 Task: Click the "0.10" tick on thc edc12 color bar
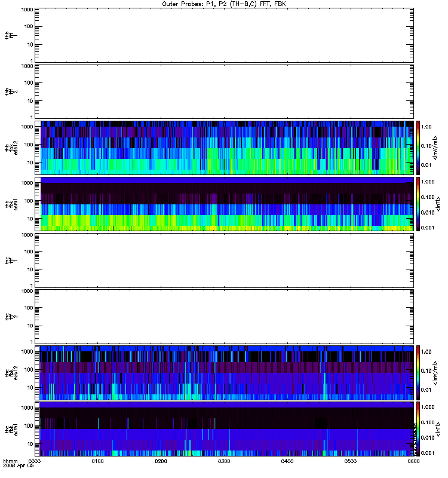coord(426,370)
